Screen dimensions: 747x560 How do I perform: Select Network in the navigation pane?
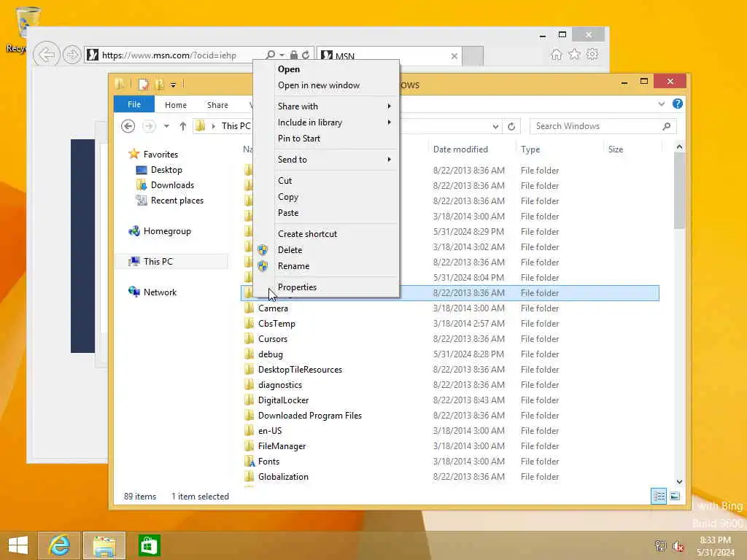click(x=160, y=292)
